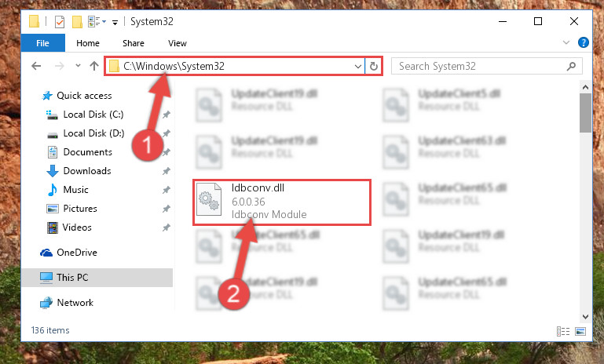The width and height of the screenshot is (604, 364).
Task: Expand the ribbon chevron
Action: (566, 42)
